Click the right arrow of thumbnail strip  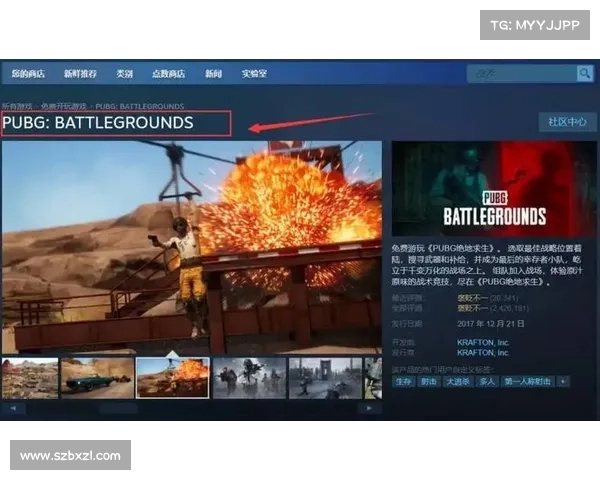point(370,408)
